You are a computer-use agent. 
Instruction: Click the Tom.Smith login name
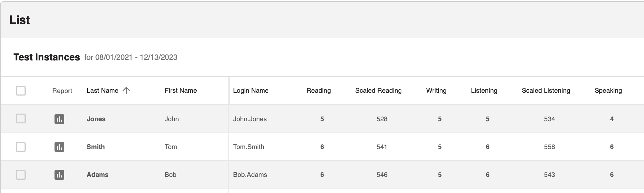[249, 147]
